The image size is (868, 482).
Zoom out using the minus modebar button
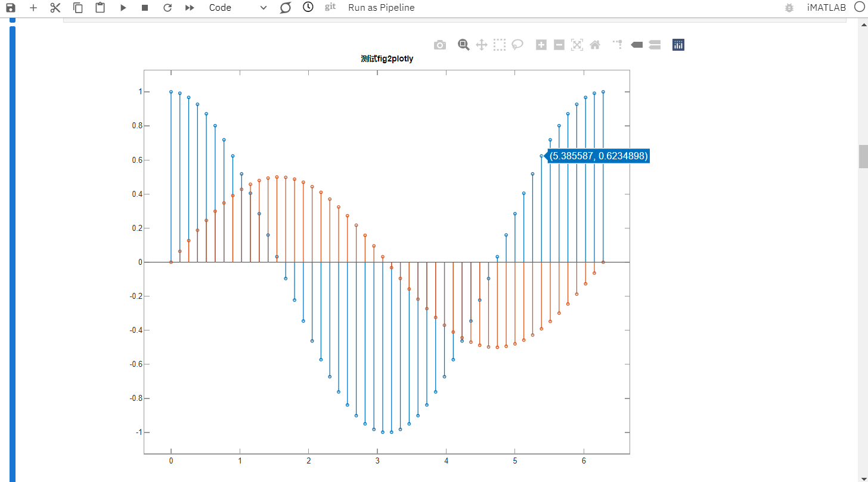pyautogui.click(x=559, y=45)
